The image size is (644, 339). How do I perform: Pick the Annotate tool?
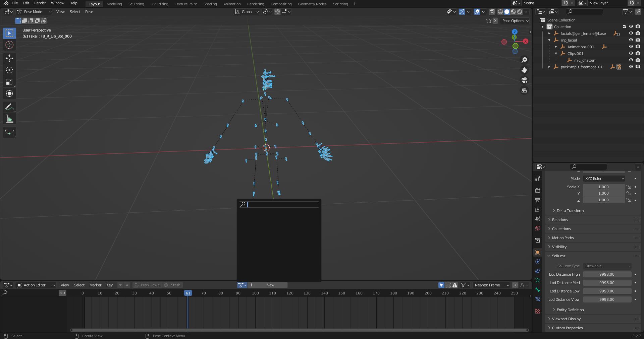click(x=9, y=107)
